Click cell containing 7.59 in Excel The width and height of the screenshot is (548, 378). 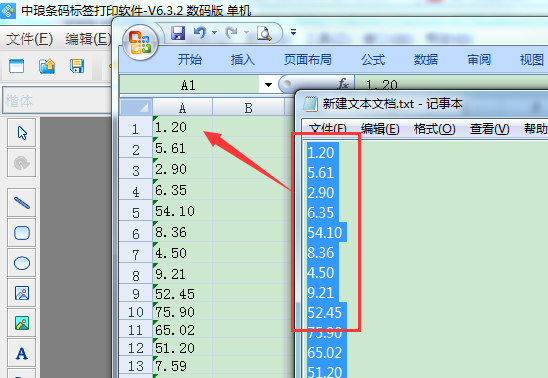182,366
